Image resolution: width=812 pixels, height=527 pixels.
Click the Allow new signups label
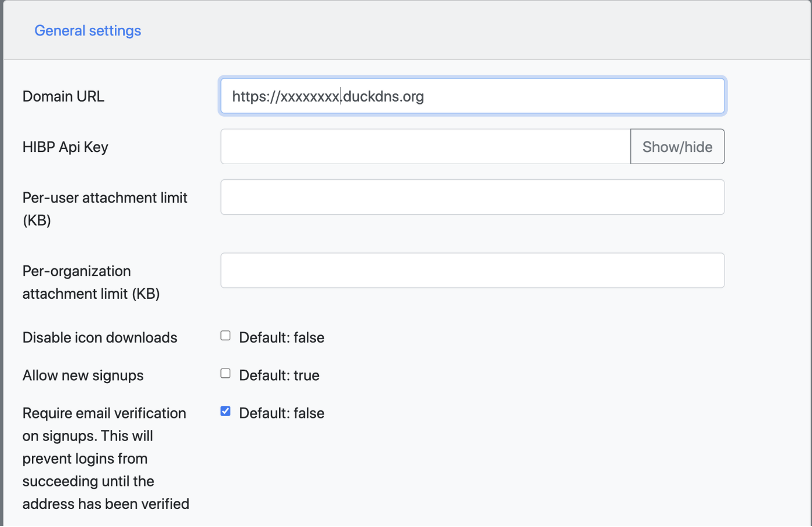click(83, 376)
